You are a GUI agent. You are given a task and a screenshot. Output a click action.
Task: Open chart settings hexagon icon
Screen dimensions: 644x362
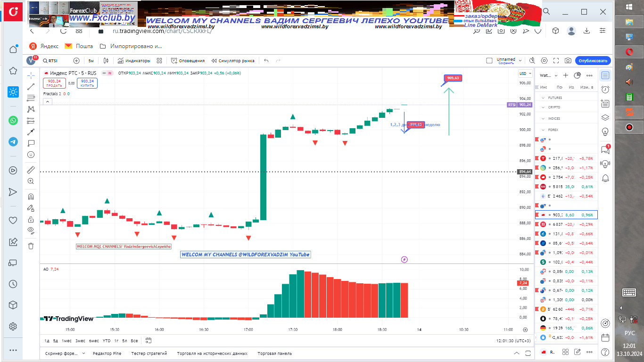(545, 61)
